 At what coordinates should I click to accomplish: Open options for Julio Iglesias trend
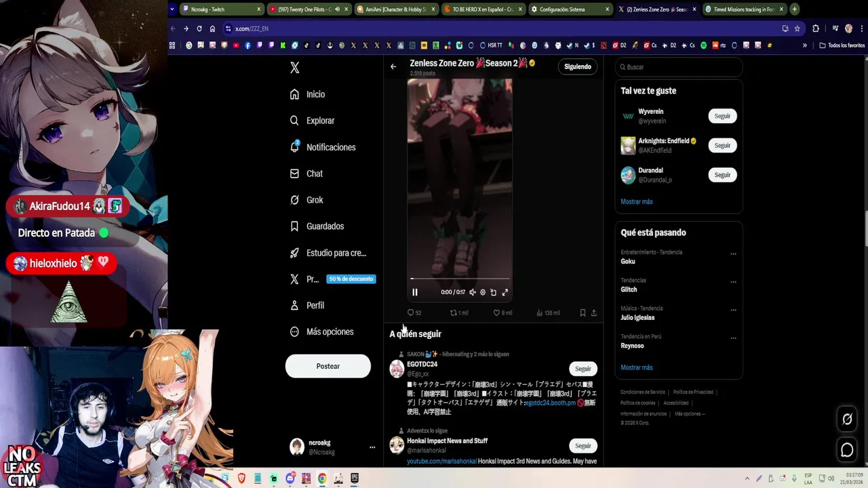point(733,310)
